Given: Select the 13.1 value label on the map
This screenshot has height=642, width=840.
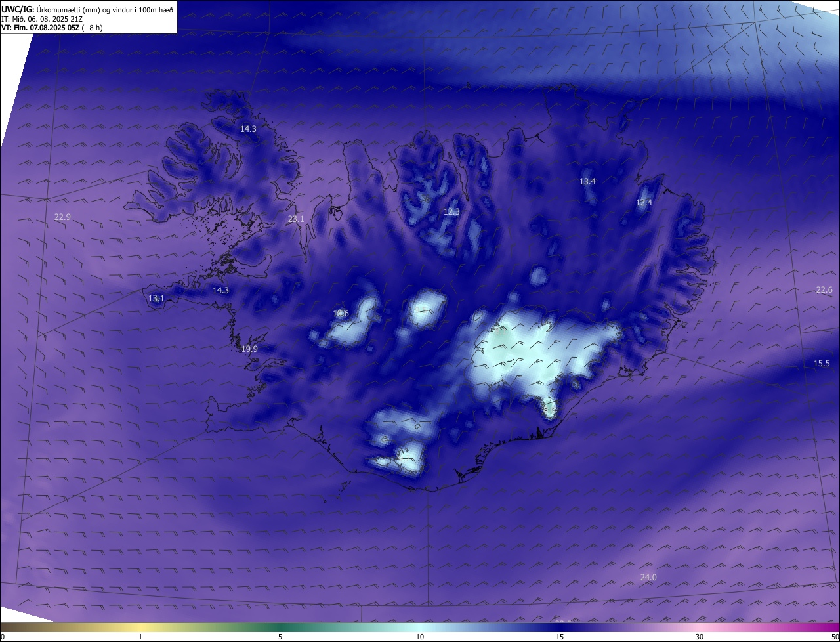Looking at the screenshot, I should pos(156,298).
